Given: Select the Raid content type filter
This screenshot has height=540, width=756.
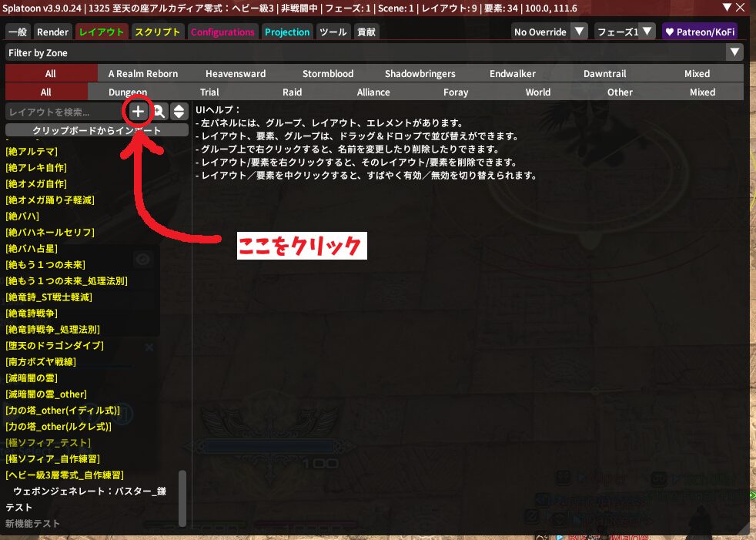Looking at the screenshot, I should tap(292, 92).
